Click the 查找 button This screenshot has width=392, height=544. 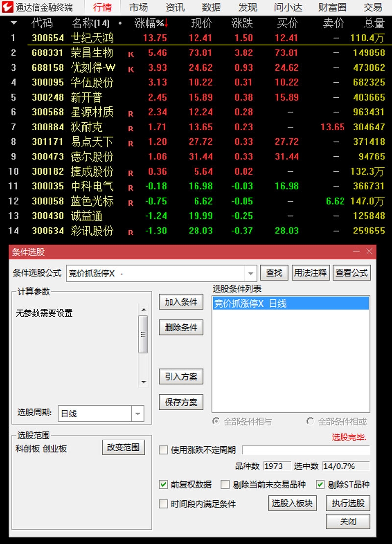point(274,273)
